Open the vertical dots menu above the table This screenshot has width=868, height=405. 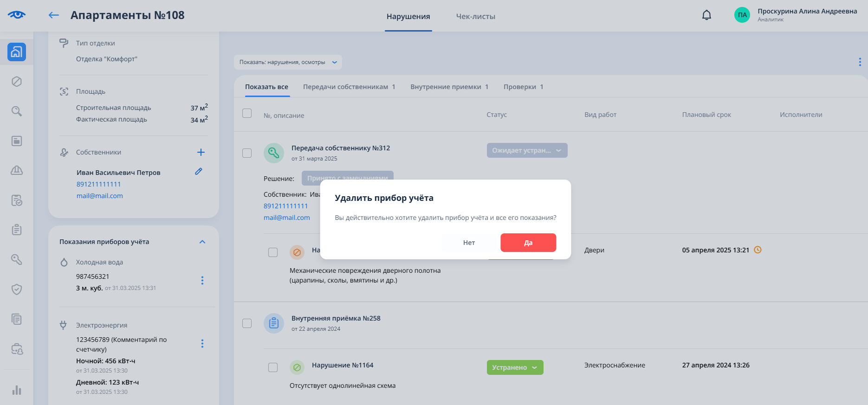860,62
